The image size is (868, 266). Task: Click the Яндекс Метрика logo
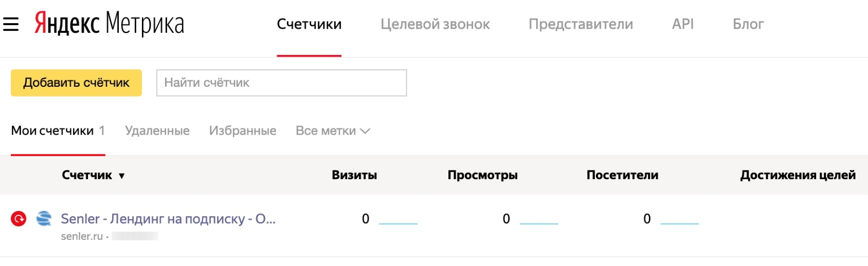pyautogui.click(x=109, y=24)
